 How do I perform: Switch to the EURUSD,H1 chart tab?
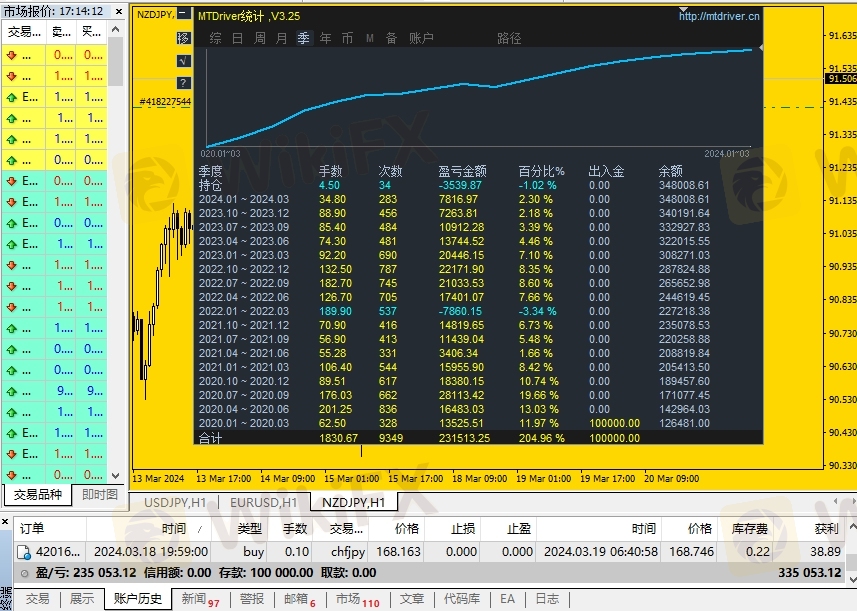click(x=263, y=502)
